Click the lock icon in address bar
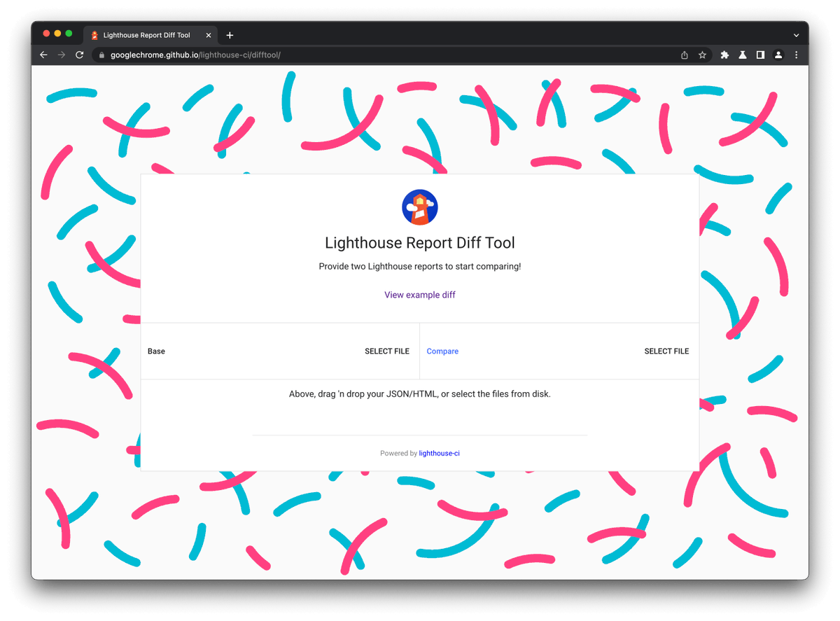Screen dimensions: 840x621 pos(101,55)
